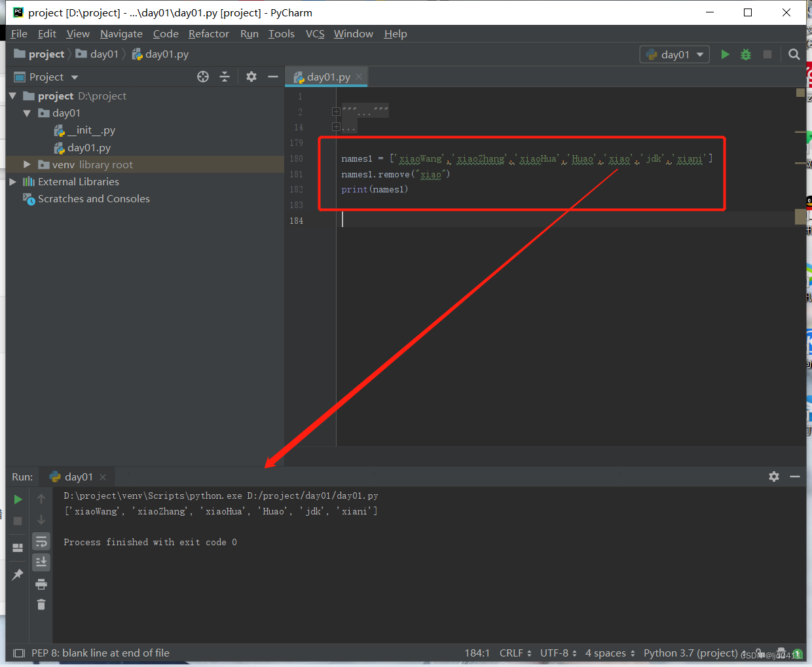Image resolution: width=812 pixels, height=667 pixels.
Task: Click the day01.py path link in console
Action: [312, 496]
